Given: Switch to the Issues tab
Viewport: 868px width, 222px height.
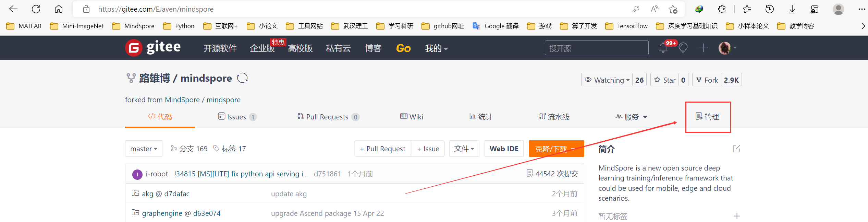Looking at the screenshot, I should tap(237, 117).
